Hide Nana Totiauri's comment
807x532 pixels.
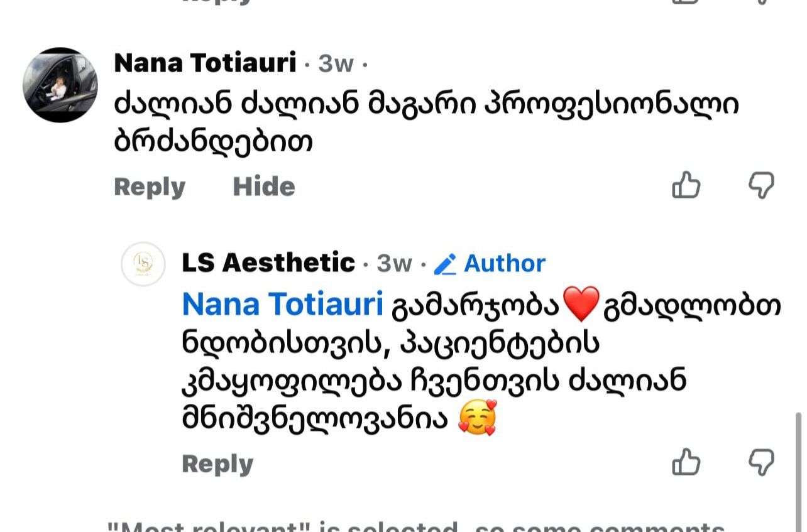[x=264, y=187]
